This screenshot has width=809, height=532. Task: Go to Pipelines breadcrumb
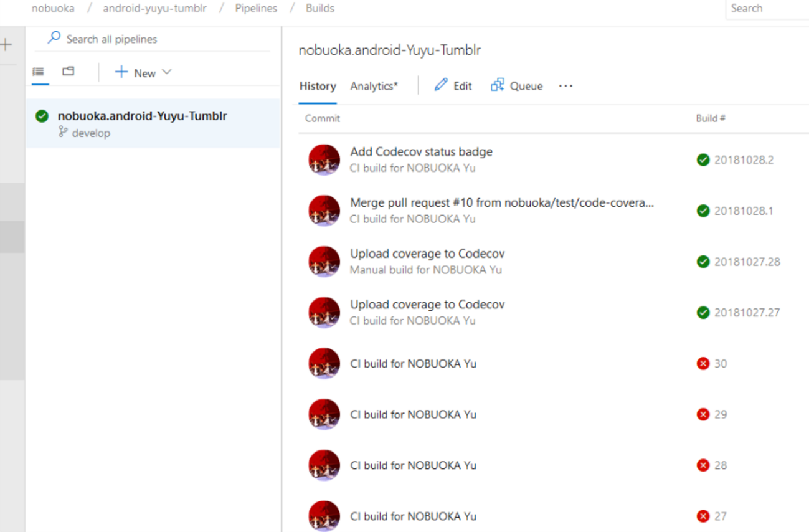click(256, 8)
